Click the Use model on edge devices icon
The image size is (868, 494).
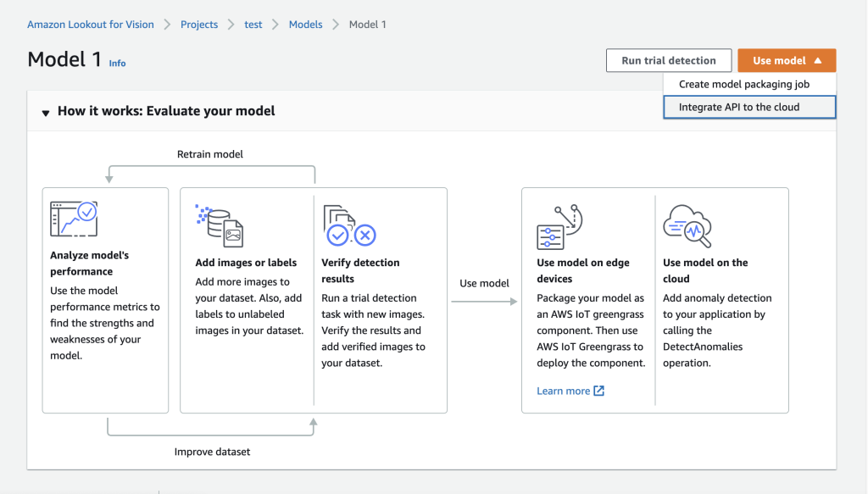pos(559,227)
